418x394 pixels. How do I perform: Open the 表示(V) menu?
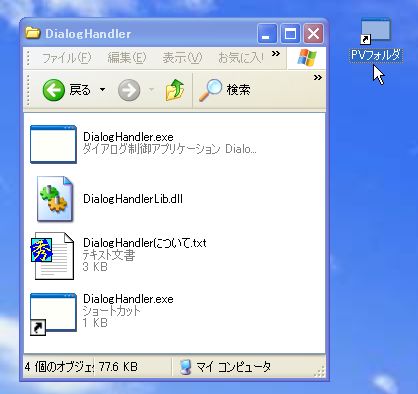(x=182, y=58)
